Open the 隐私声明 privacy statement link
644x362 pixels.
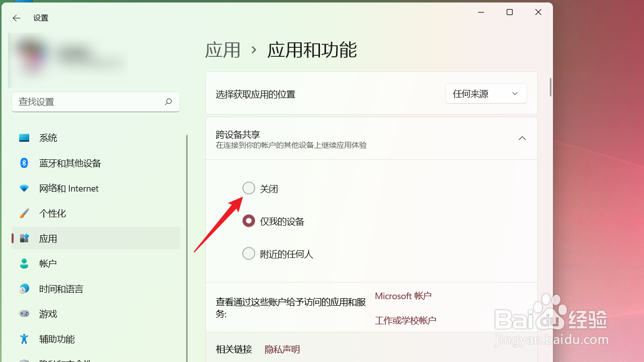[x=282, y=349]
